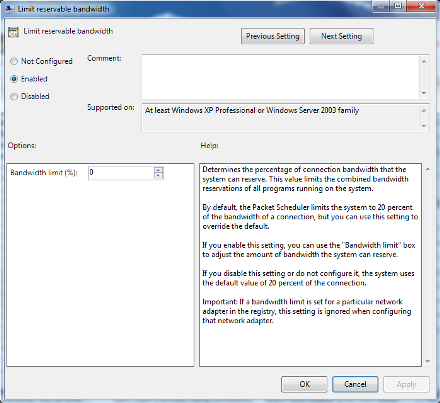440x403 pixels.
Task: Go to the Previous Setting
Action: pos(273,36)
